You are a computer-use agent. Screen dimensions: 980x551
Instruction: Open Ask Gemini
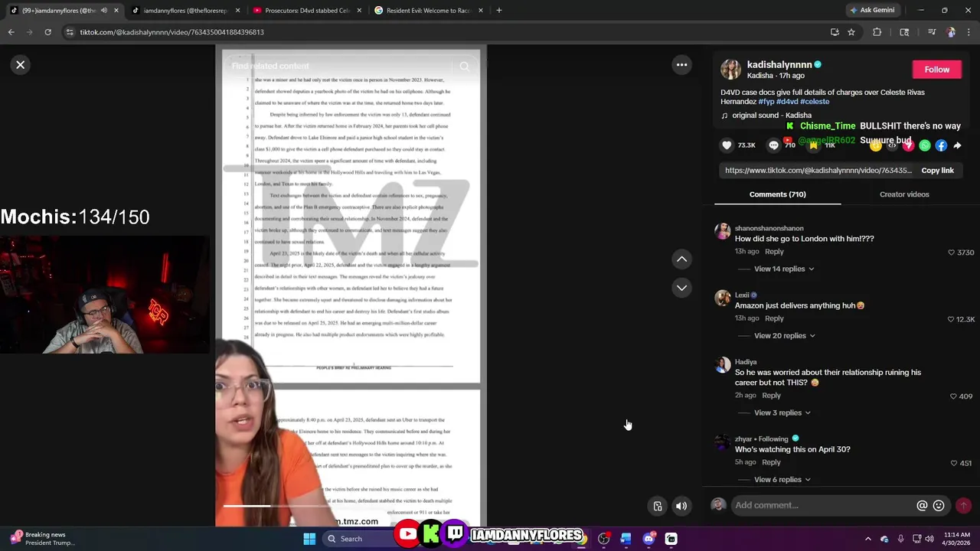pos(872,11)
